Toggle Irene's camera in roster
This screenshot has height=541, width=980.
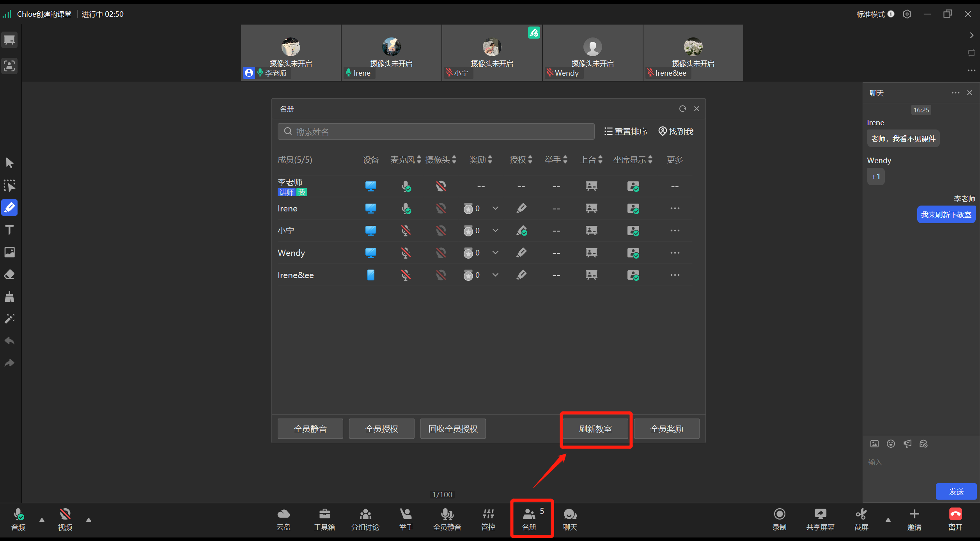coord(441,208)
